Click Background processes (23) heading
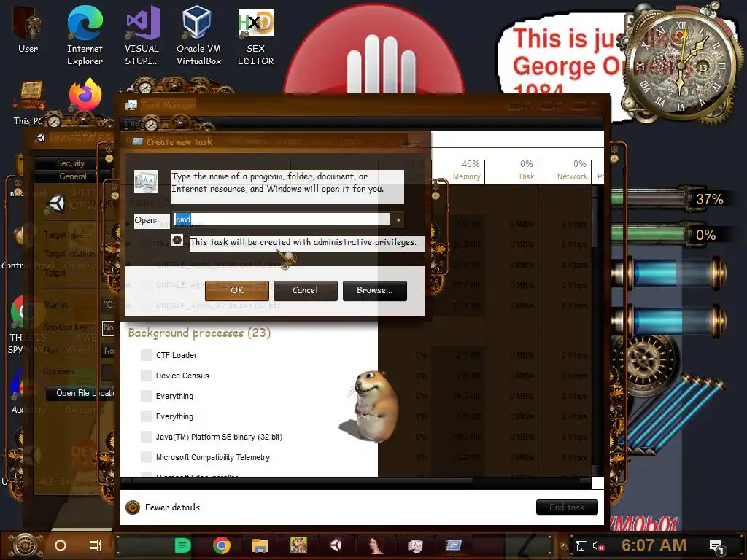 (x=199, y=332)
